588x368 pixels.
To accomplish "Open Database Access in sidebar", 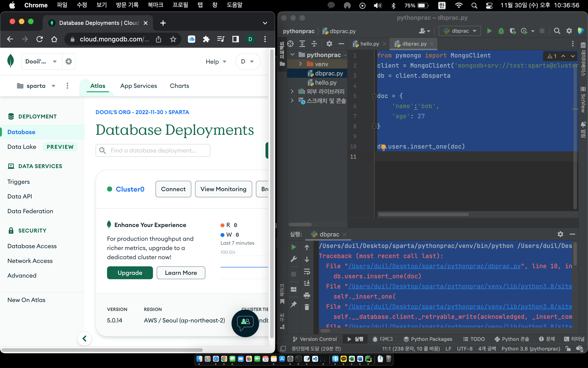I will 32,246.
